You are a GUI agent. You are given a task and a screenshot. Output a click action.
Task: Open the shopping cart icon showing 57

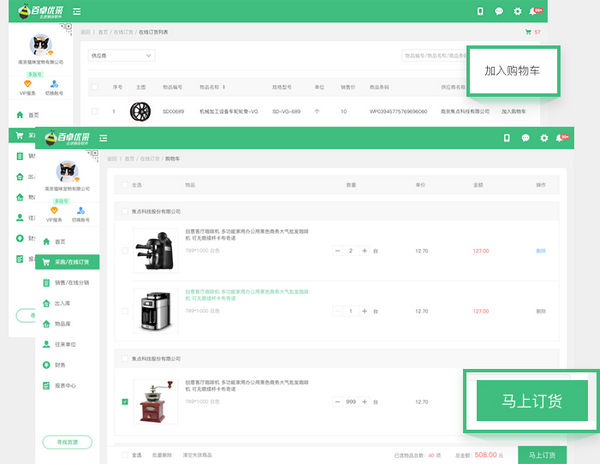point(528,33)
